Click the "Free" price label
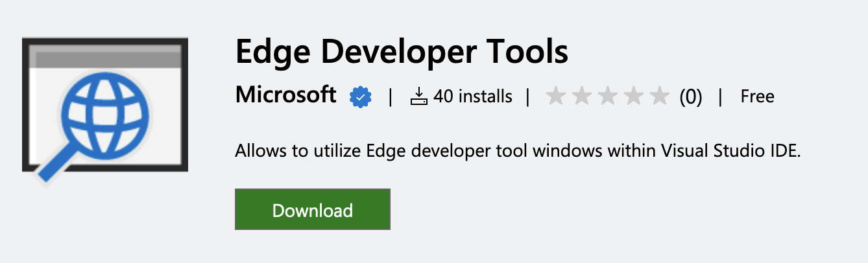868x263 pixels. [757, 97]
